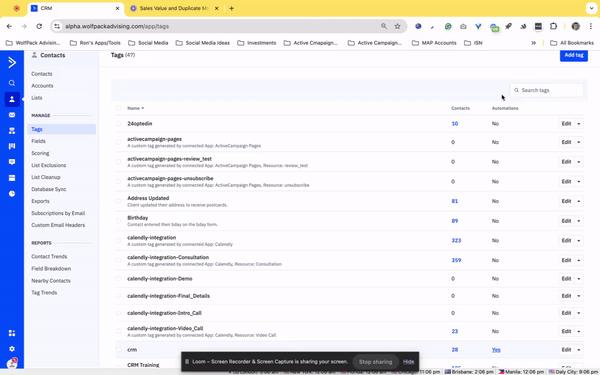Image resolution: width=600 pixels, height=375 pixels.
Task: Reload the page
Action: tap(39, 26)
